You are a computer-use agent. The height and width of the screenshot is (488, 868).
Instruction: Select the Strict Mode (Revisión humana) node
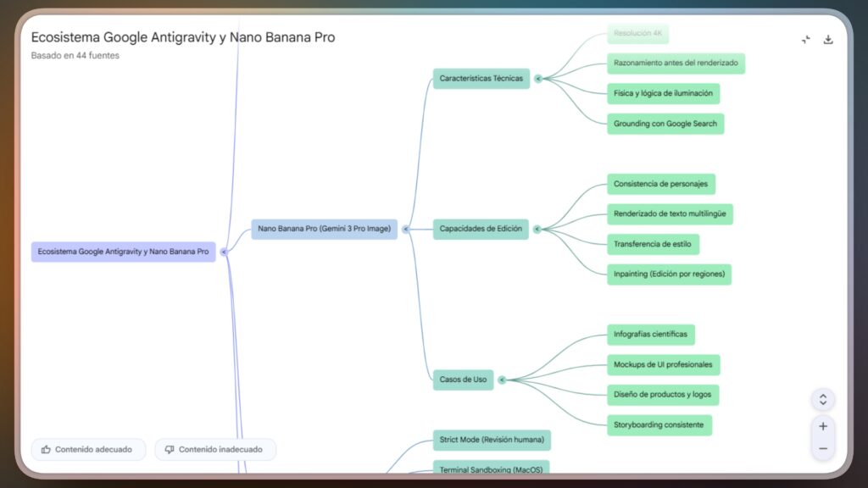click(x=492, y=440)
